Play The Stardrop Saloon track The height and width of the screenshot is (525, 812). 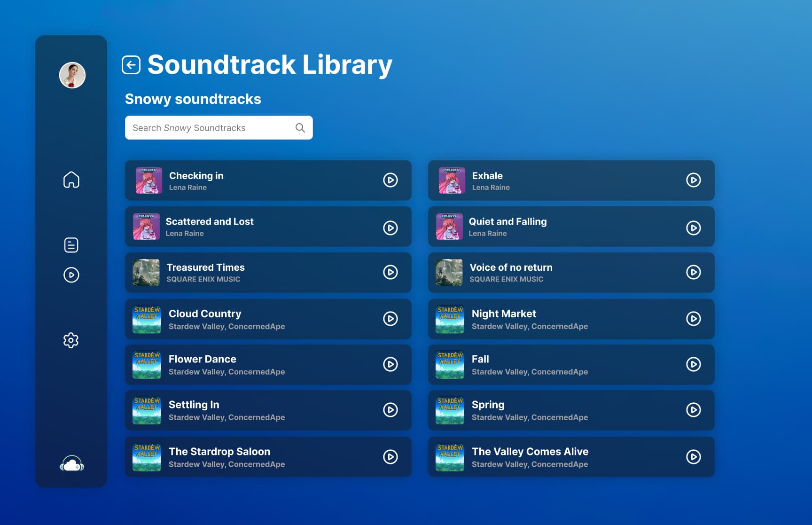390,457
